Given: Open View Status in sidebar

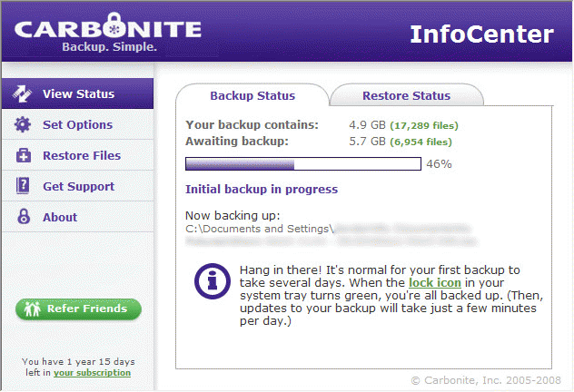Looking at the screenshot, I should tap(77, 93).
